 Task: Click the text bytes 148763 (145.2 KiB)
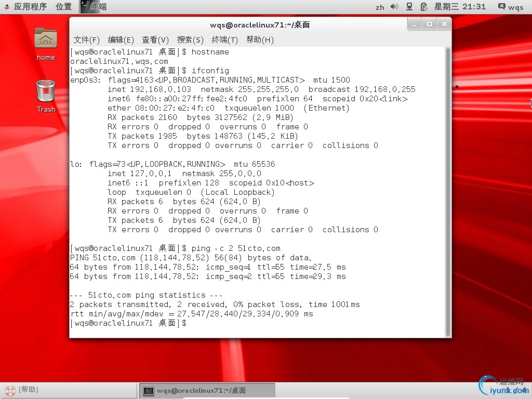[242, 136]
